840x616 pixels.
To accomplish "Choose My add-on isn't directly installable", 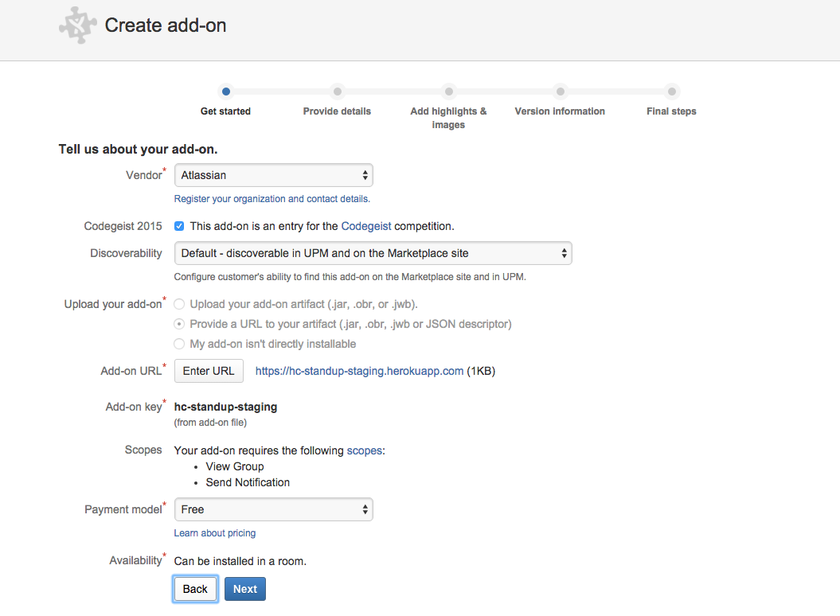I will click(x=179, y=344).
